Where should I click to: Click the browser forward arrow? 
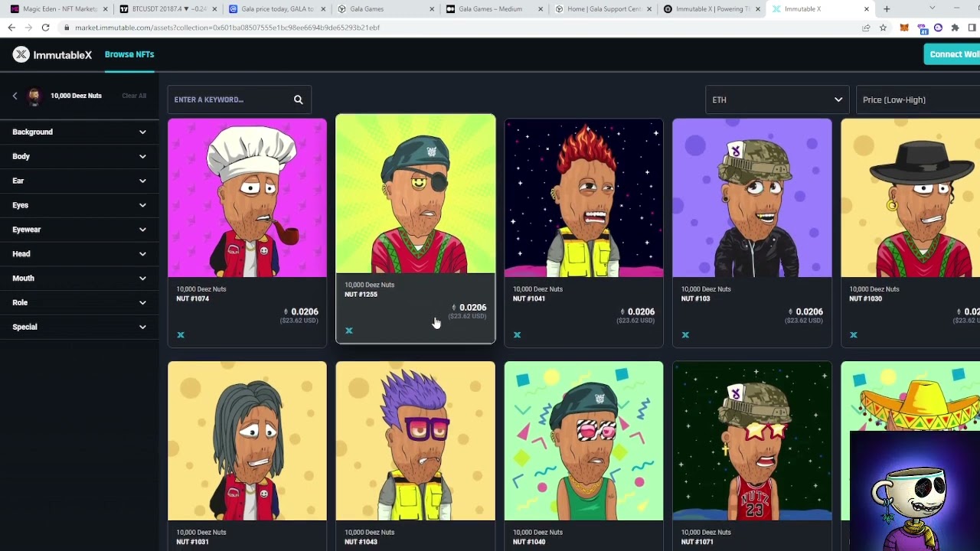pos(28,28)
